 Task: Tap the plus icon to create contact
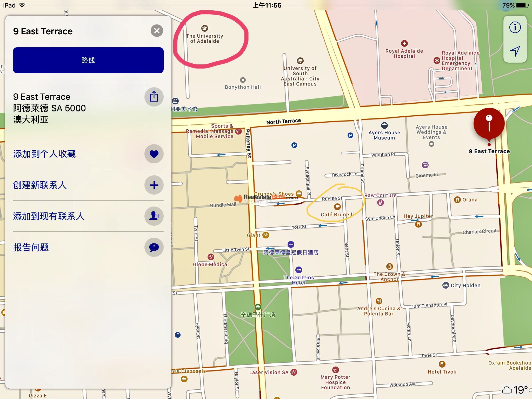(x=154, y=185)
